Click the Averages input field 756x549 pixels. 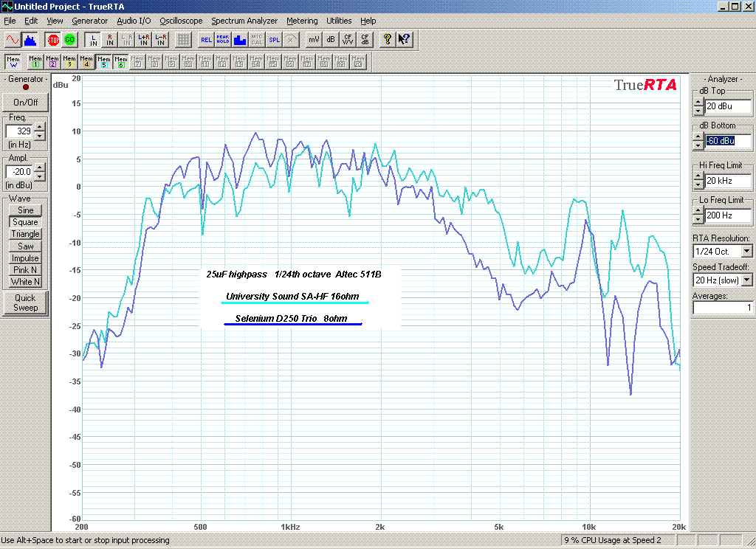pyautogui.click(x=722, y=308)
